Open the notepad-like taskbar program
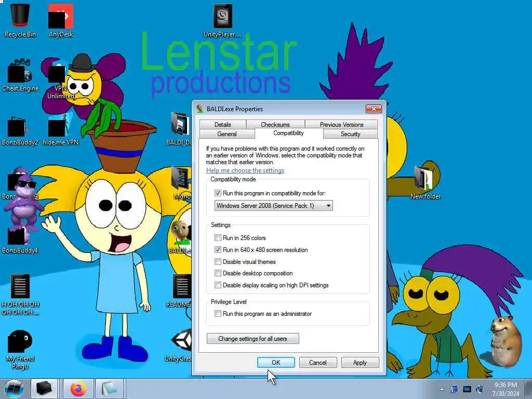532x399 pixels. (x=109, y=389)
